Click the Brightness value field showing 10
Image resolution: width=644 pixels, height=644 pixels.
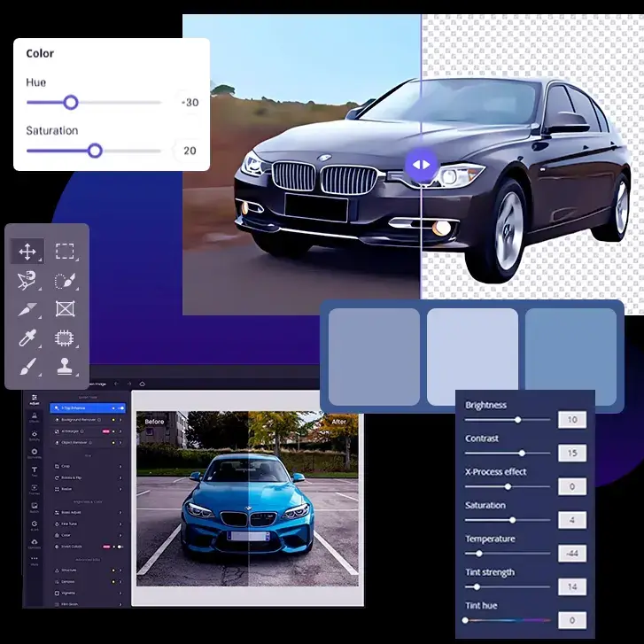tap(572, 420)
